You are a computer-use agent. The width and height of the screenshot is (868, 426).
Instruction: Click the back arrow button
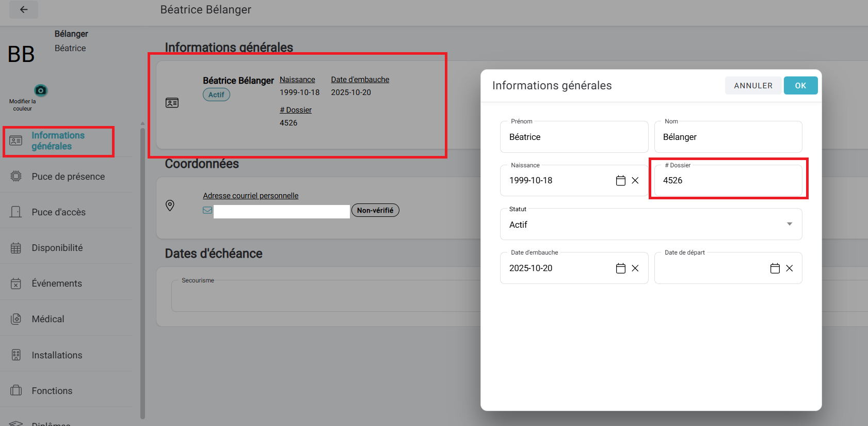click(24, 10)
